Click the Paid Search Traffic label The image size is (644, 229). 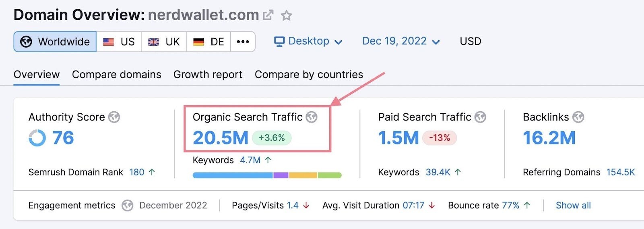point(425,117)
